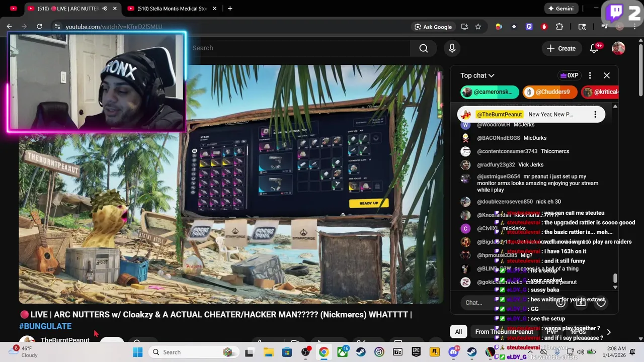The width and height of the screenshot is (644, 362).
Task: Click the #BUNGULATE hashtag link
Action: coord(45,326)
